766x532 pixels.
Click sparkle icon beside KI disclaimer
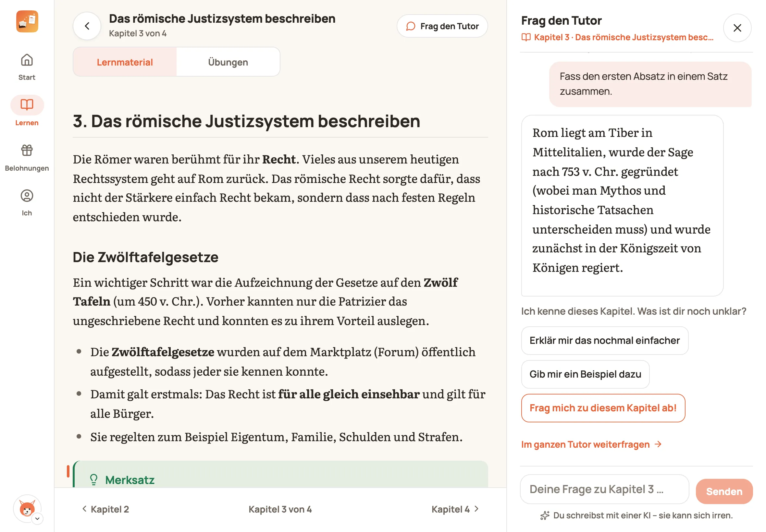coord(544,515)
